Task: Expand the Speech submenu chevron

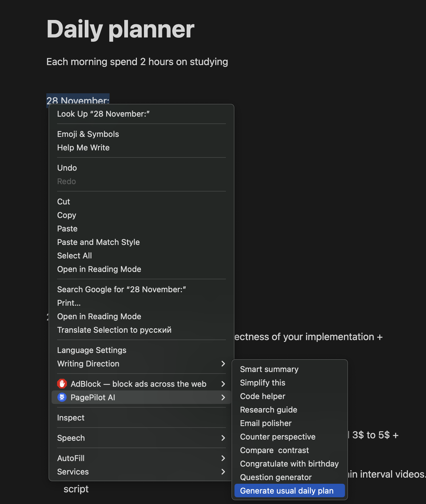Action: click(223, 438)
